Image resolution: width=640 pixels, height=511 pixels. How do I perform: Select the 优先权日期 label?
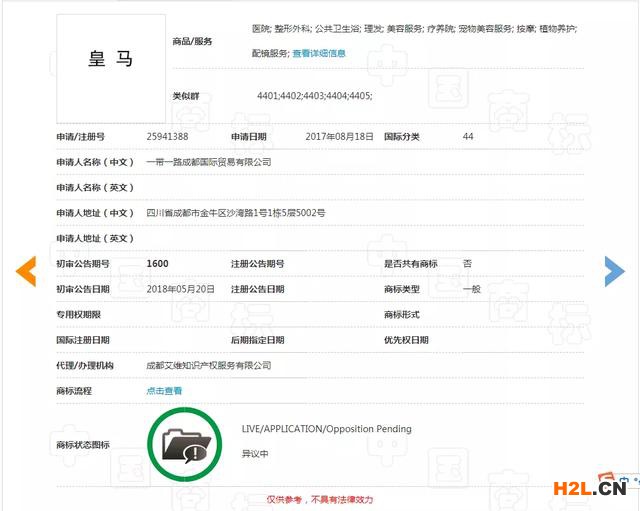click(x=406, y=340)
